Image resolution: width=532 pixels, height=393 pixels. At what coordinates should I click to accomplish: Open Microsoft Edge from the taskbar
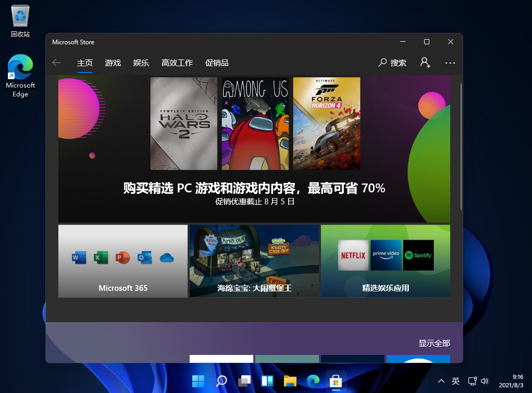313,381
